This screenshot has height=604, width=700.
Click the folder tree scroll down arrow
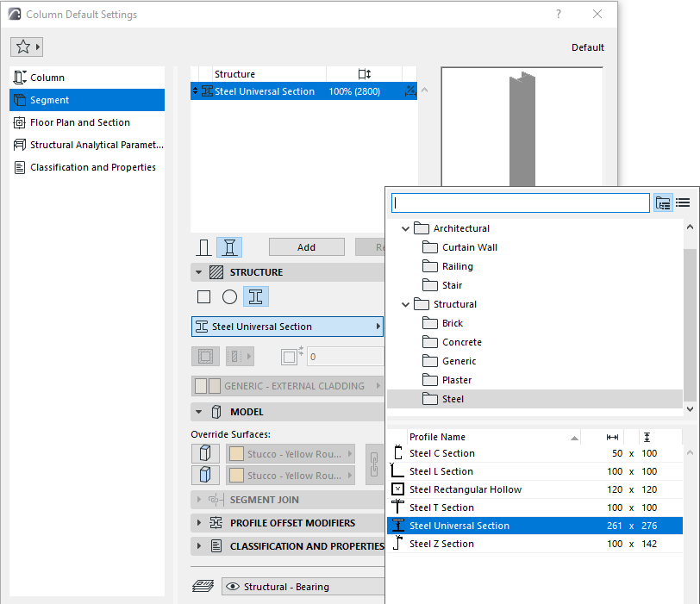click(691, 409)
